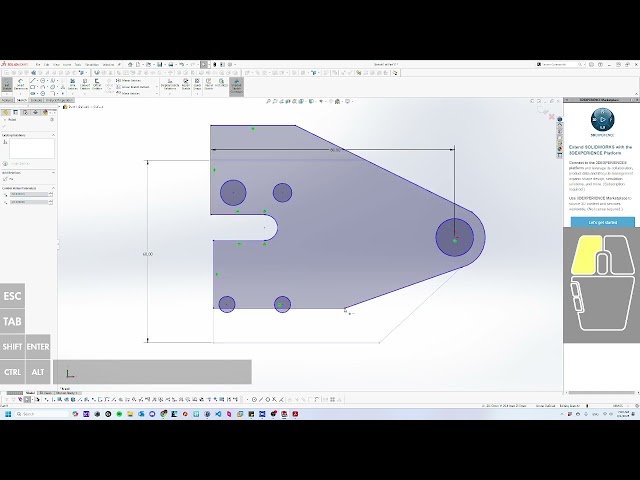Open the Windows Start menu
The image size is (640, 480).
click(x=8, y=414)
